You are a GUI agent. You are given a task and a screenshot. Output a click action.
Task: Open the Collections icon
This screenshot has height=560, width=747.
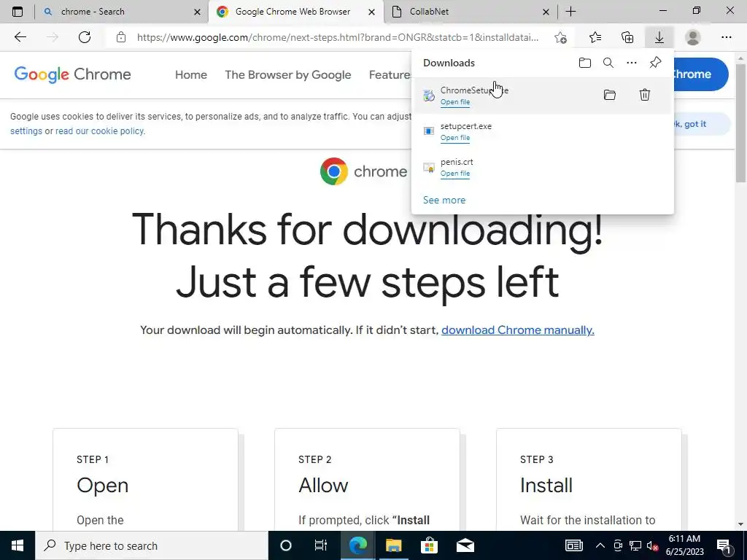click(627, 37)
